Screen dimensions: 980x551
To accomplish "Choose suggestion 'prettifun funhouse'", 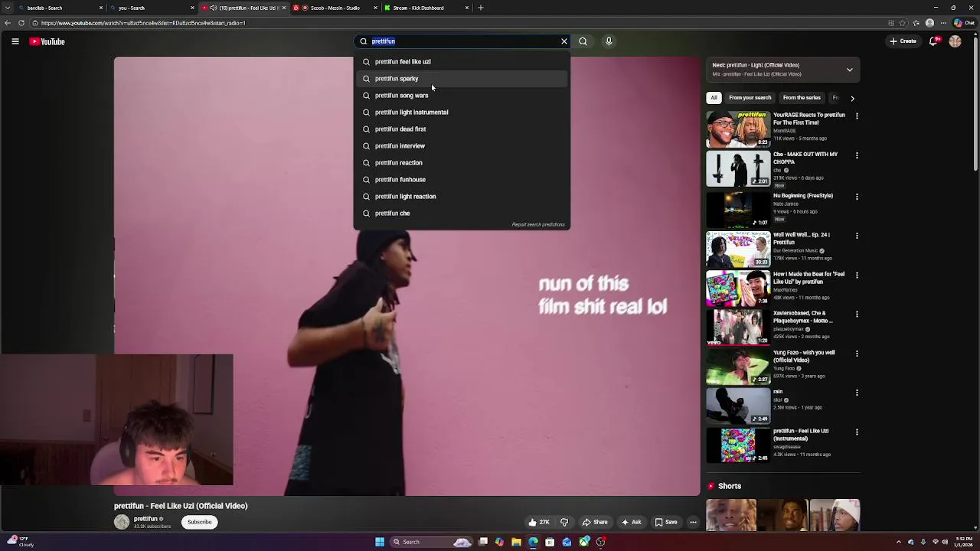I will (x=461, y=179).
